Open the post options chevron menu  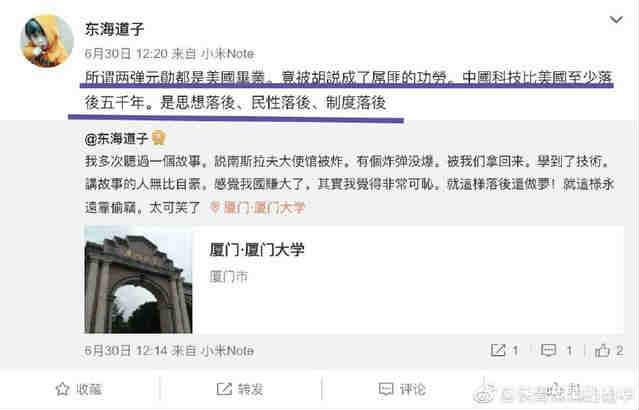tap(616, 20)
